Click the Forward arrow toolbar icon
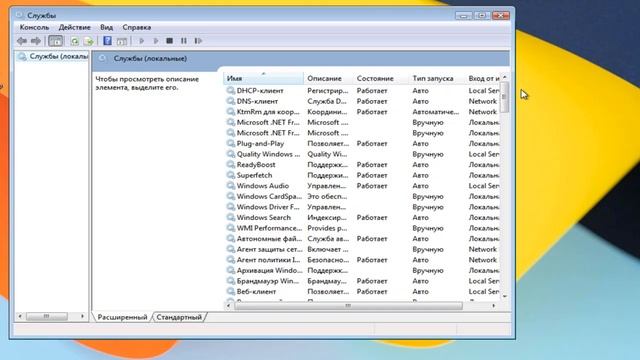The height and width of the screenshot is (360, 640). [x=36, y=41]
